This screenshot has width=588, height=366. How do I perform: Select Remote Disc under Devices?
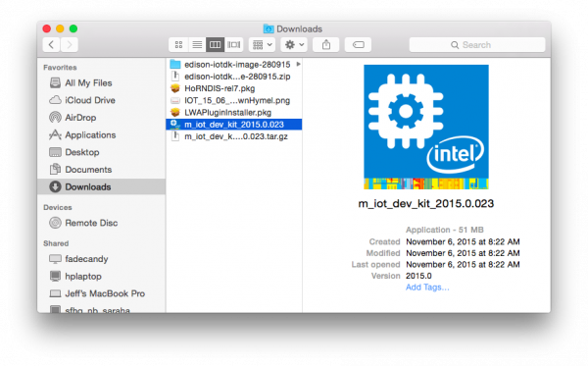101,223
